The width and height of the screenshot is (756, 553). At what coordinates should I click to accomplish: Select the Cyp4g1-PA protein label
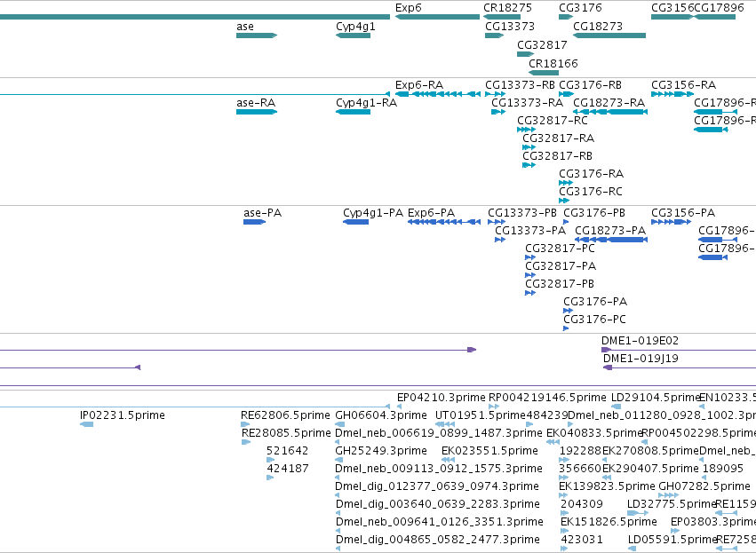[373, 213]
